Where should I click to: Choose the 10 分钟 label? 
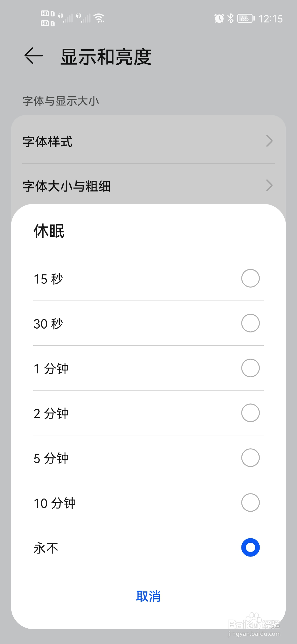click(x=55, y=503)
